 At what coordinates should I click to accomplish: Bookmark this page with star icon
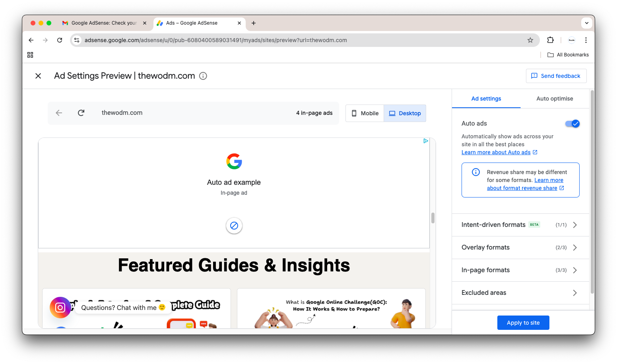pos(530,40)
